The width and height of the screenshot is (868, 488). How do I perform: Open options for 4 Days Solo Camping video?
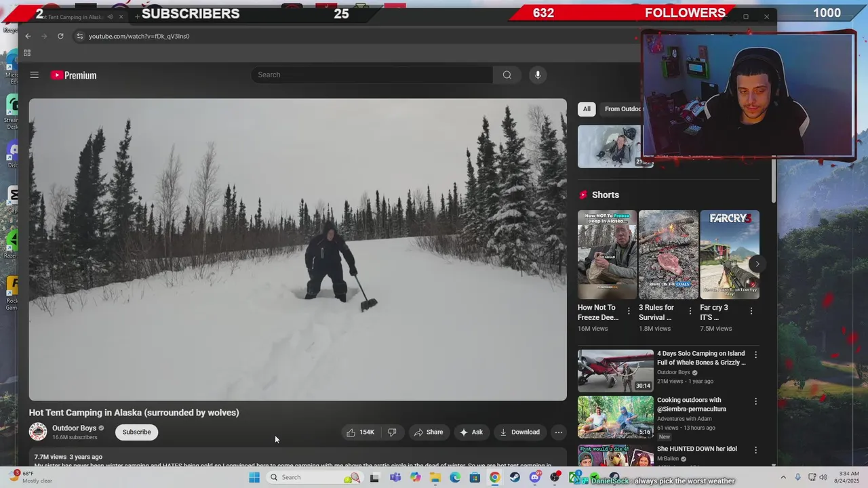(756, 354)
